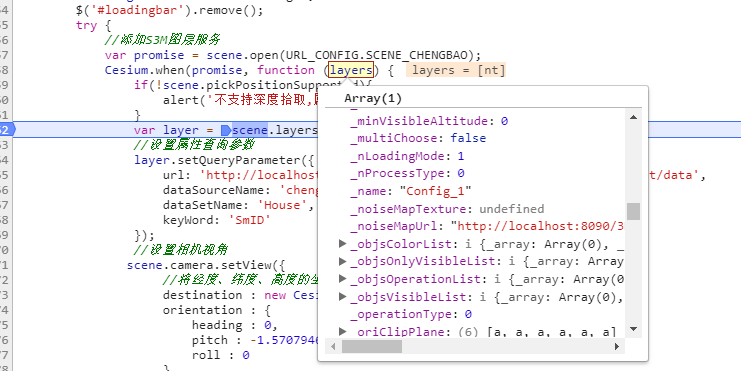This screenshot has height=371, width=741.
Task: Expand the _objsOperationList property
Action: [343, 279]
